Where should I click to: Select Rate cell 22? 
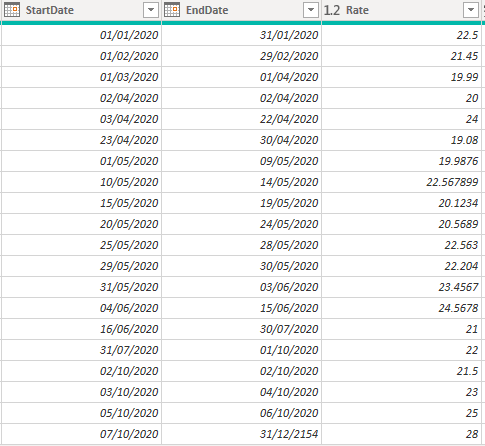tap(402, 350)
